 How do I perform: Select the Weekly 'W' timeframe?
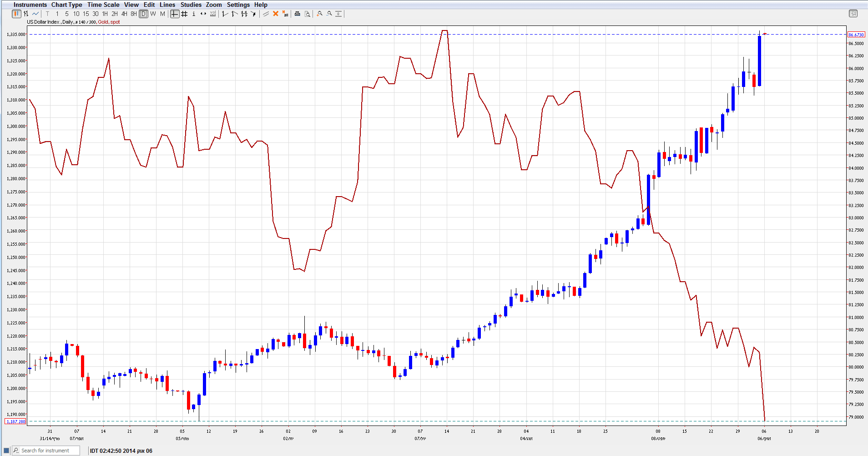coord(153,14)
